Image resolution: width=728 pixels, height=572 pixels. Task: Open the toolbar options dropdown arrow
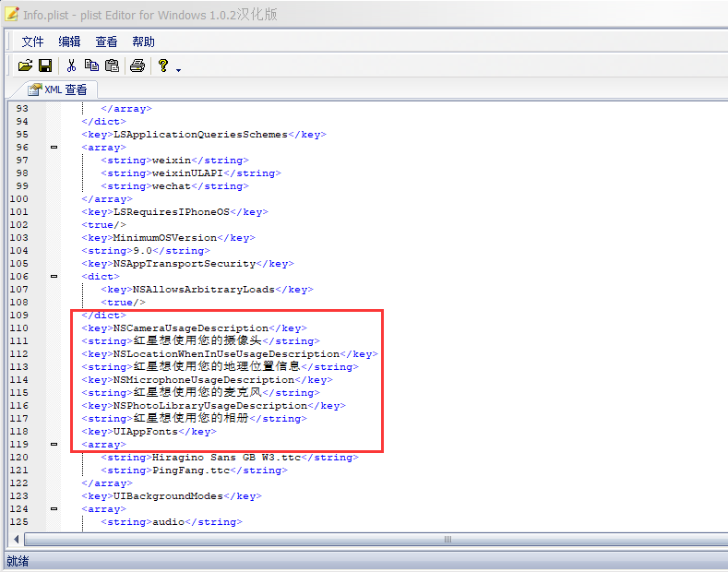tap(178, 70)
